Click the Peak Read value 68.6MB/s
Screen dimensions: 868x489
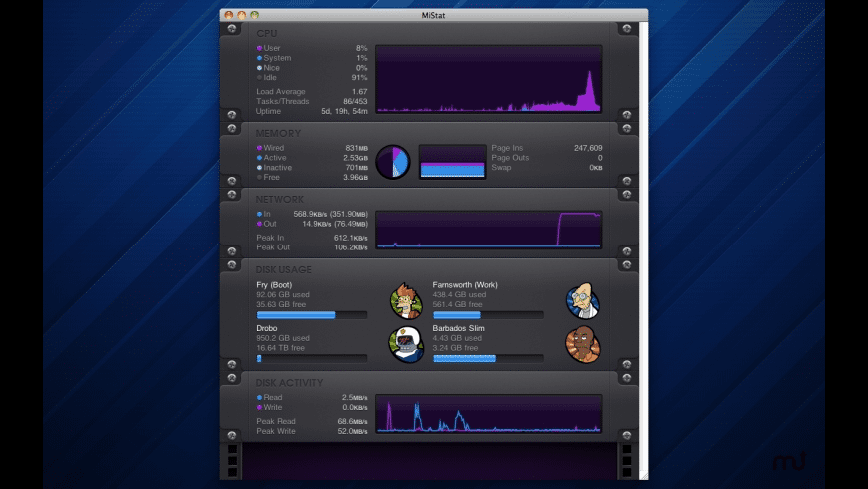(x=352, y=421)
